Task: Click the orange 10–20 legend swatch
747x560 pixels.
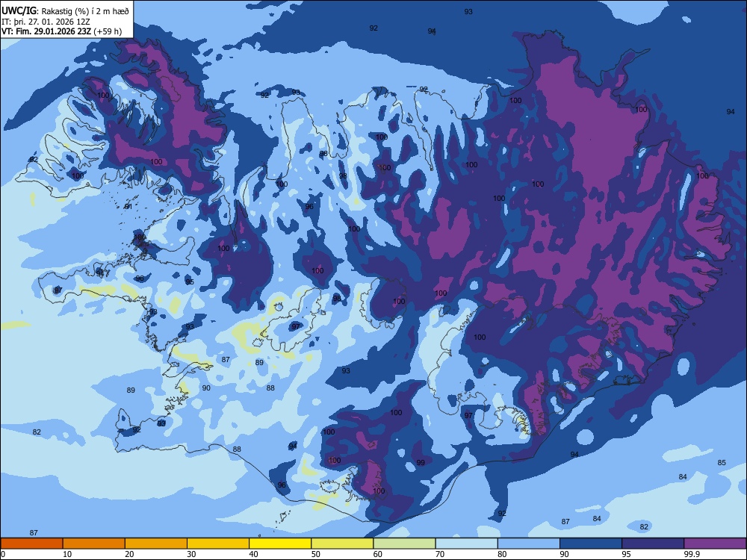Action: pos(94,544)
